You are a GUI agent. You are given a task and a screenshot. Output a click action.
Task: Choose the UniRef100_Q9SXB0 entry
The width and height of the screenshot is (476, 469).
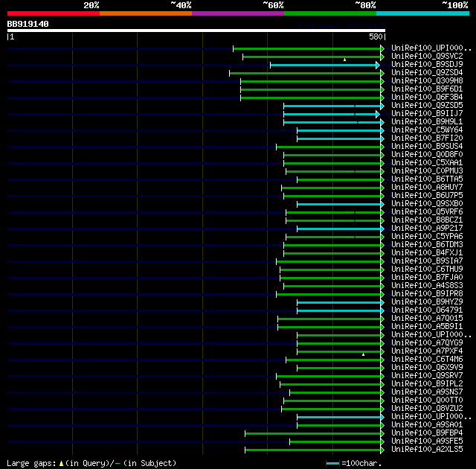(x=427, y=204)
